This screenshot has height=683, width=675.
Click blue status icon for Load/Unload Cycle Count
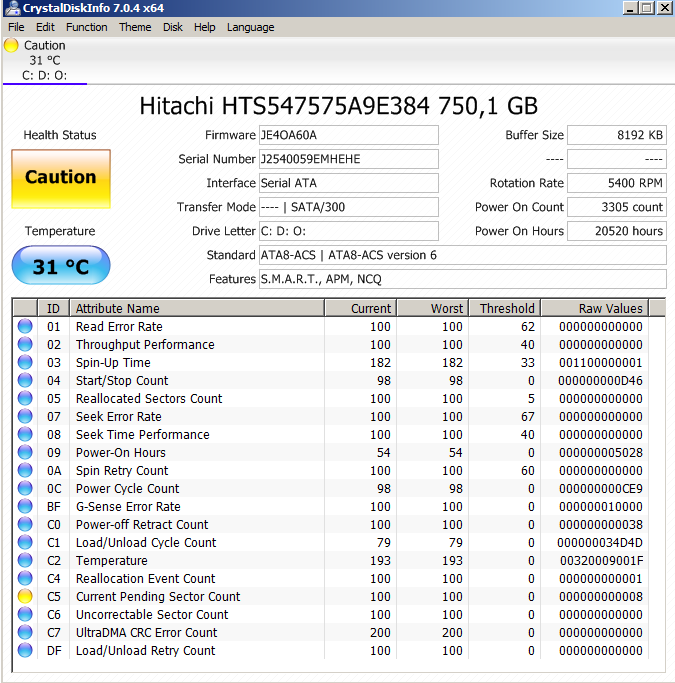(x=25, y=542)
